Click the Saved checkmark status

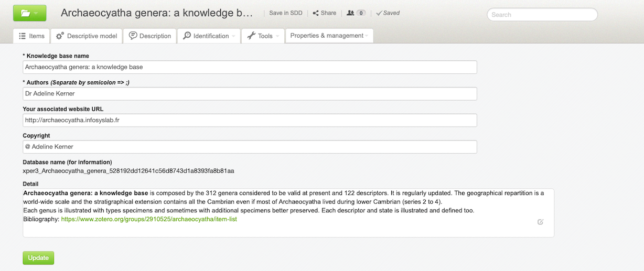click(x=379, y=13)
